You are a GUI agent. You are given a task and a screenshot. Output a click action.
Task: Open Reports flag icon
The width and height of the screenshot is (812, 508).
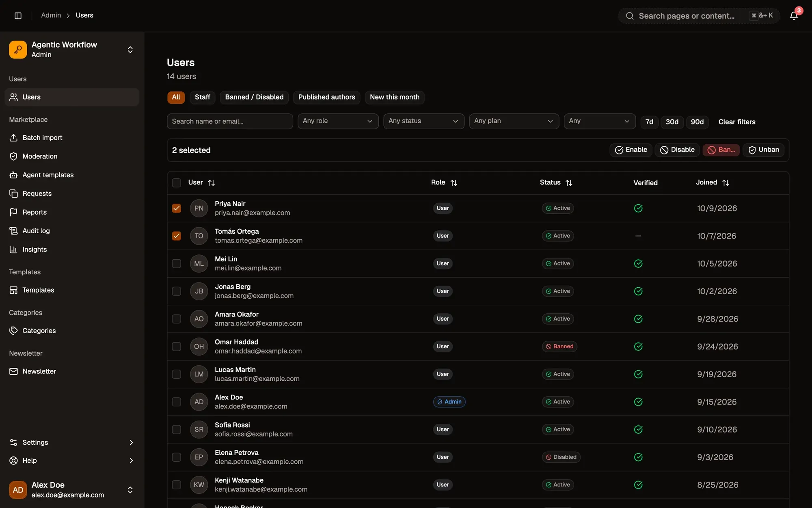tap(13, 212)
